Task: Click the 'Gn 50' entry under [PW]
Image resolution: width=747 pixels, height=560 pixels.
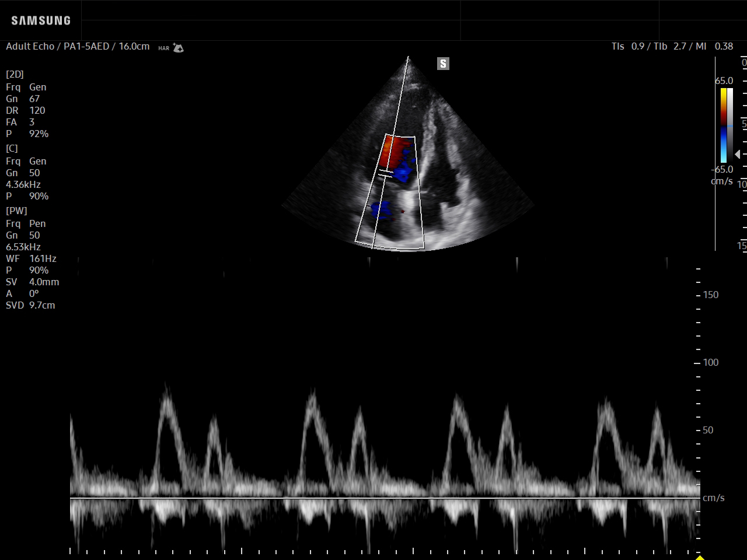Action: (x=23, y=235)
